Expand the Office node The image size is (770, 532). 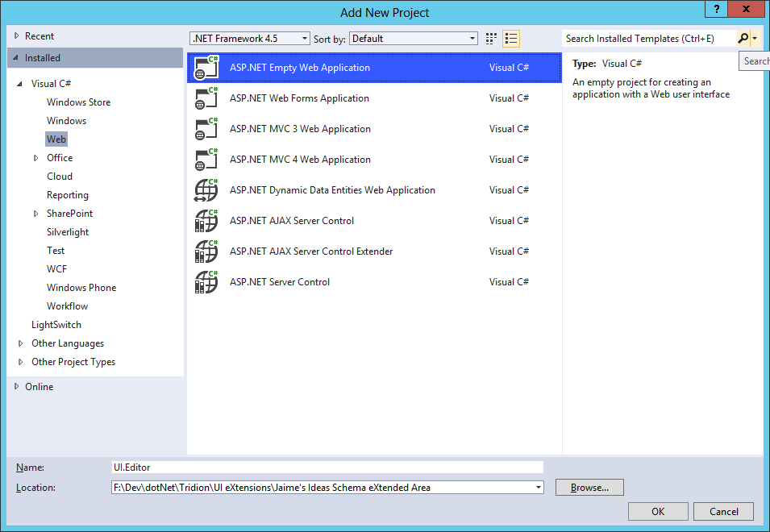click(35, 158)
